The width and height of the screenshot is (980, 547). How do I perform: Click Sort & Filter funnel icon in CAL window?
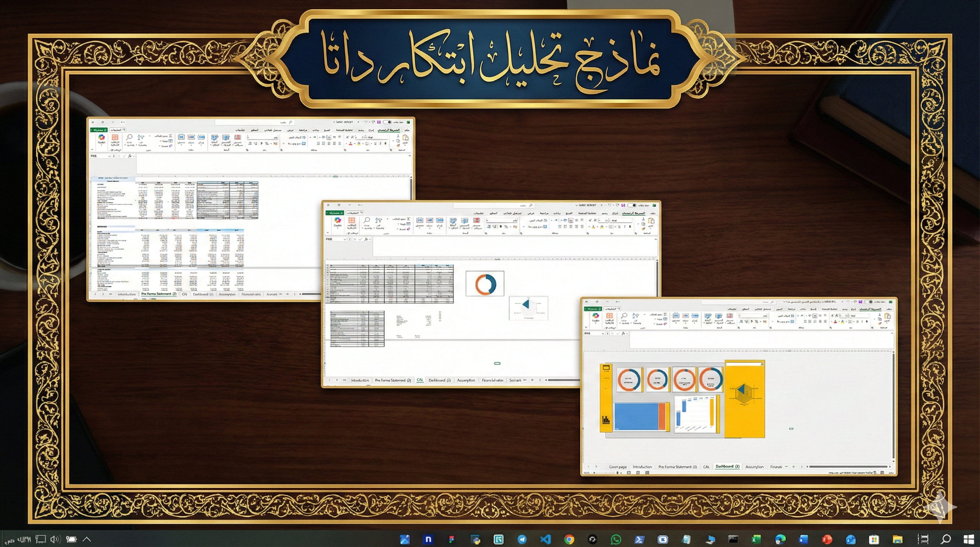[x=379, y=221]
